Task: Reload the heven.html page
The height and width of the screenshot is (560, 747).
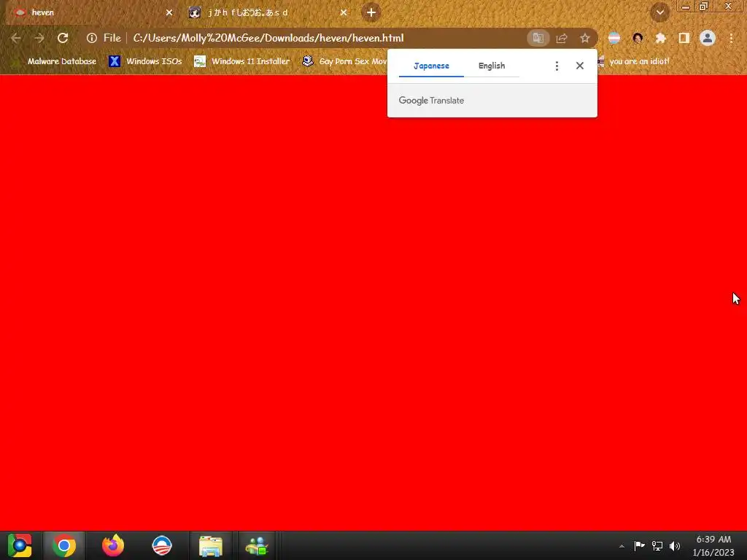Action: click(x=63, y=38)
